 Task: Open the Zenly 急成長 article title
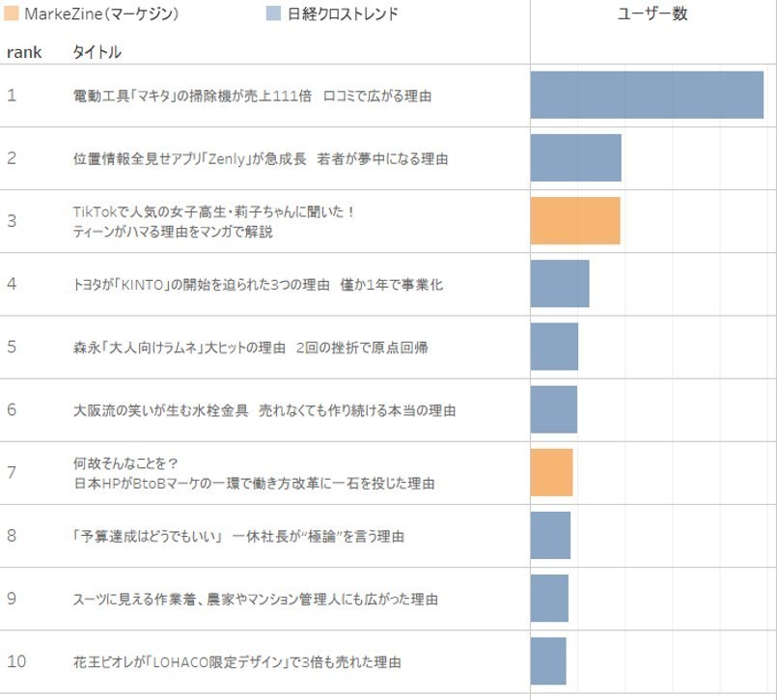[260, 159]
